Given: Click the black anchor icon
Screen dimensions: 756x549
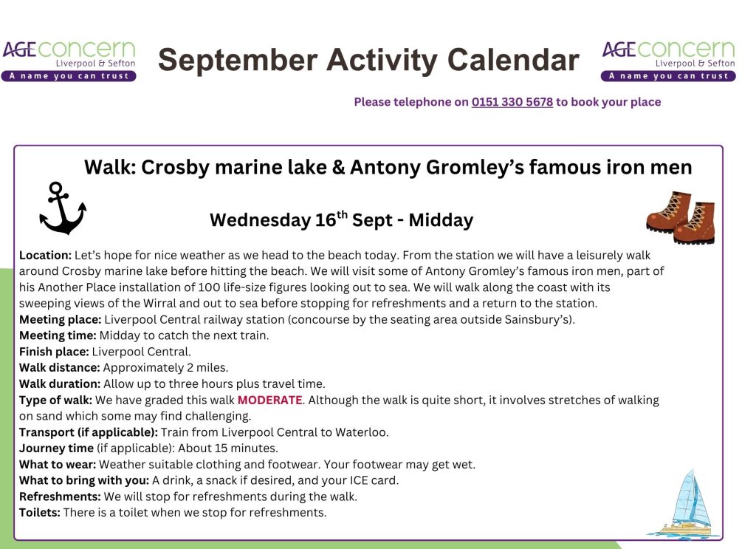Looking at the screenshot, I should [x=63, y=208].
